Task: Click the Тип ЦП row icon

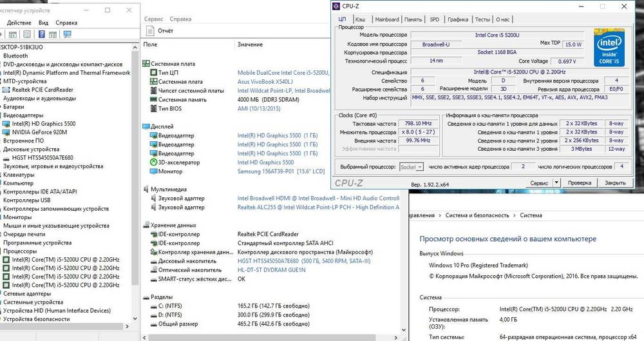Action: [154, 72]
